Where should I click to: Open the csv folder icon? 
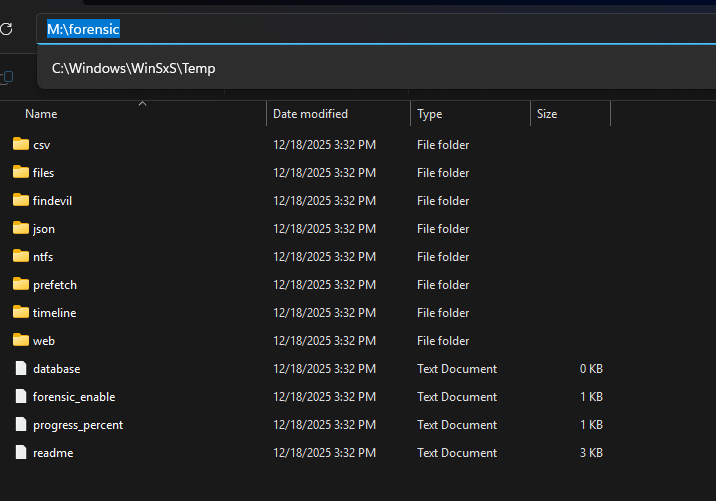(x=21, y=145)
